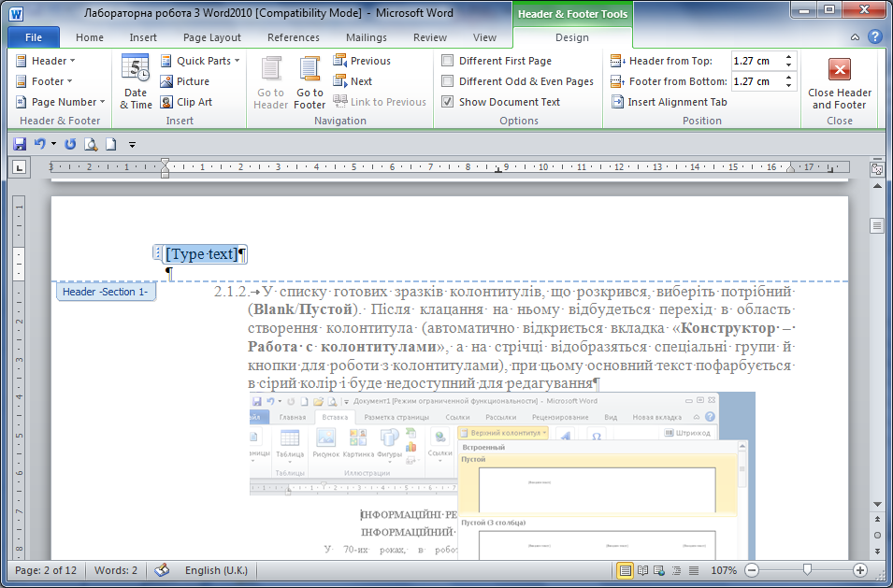Viewport: 893px width, 588px height.
Task: Switch to the Home tab
Action: (x=90, y=37)
